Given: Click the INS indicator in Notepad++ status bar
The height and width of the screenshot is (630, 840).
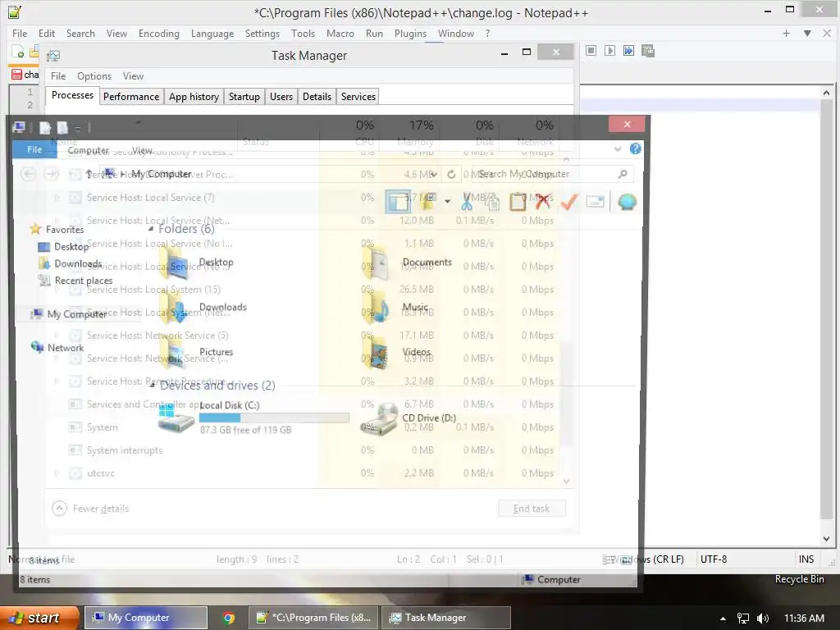Looking at the screenshot, I should click(806, 559).
